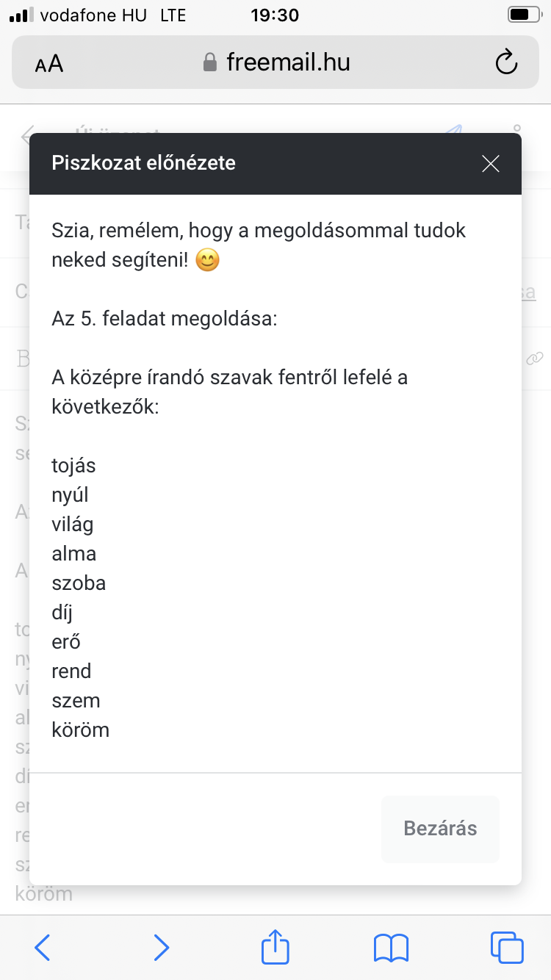Viewport: 551px width, 980px height.
Task: Tap the word "köröm" in the preview dialog
Action: 80,730
